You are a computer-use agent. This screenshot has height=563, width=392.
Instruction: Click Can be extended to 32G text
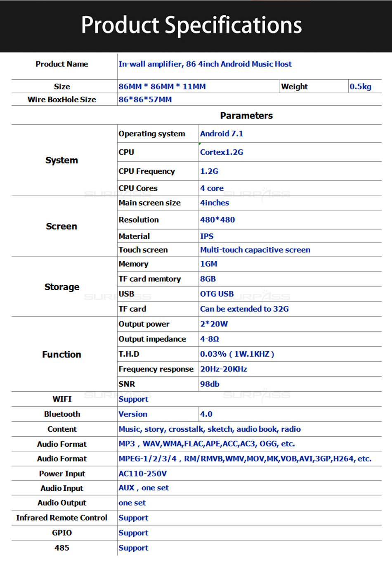point(244,309)
